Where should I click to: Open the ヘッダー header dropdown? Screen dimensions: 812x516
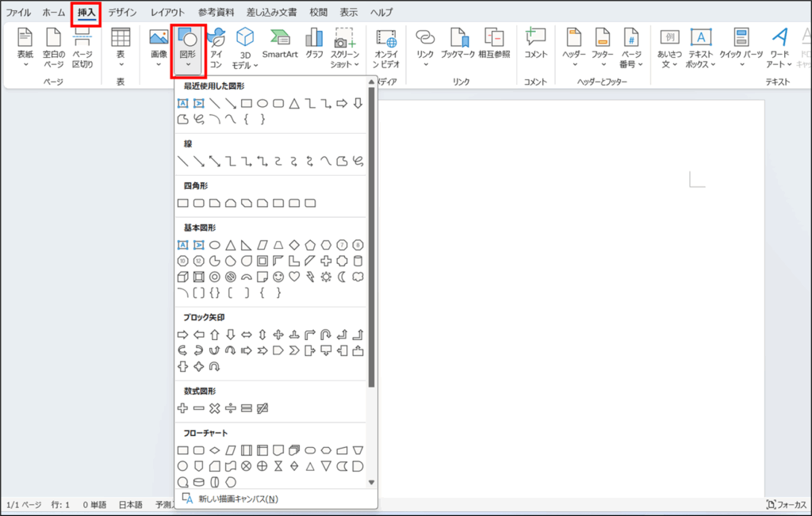point(573,48)
